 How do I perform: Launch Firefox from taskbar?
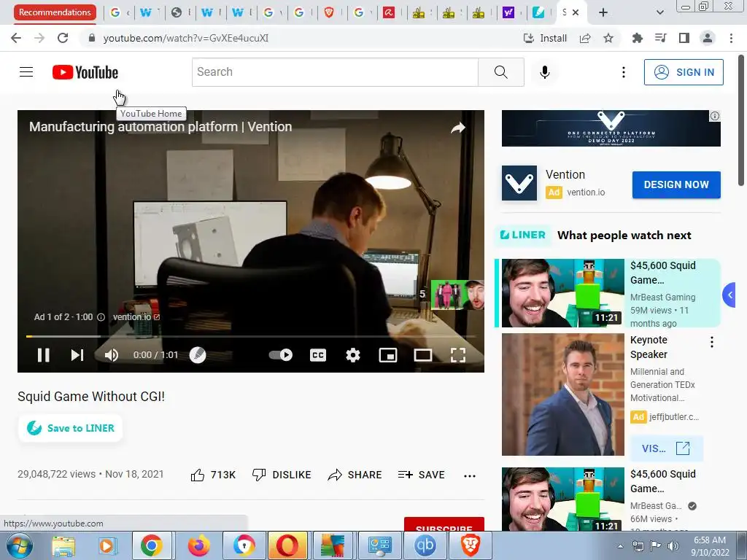pyautogui.click(x=198, y=545)
